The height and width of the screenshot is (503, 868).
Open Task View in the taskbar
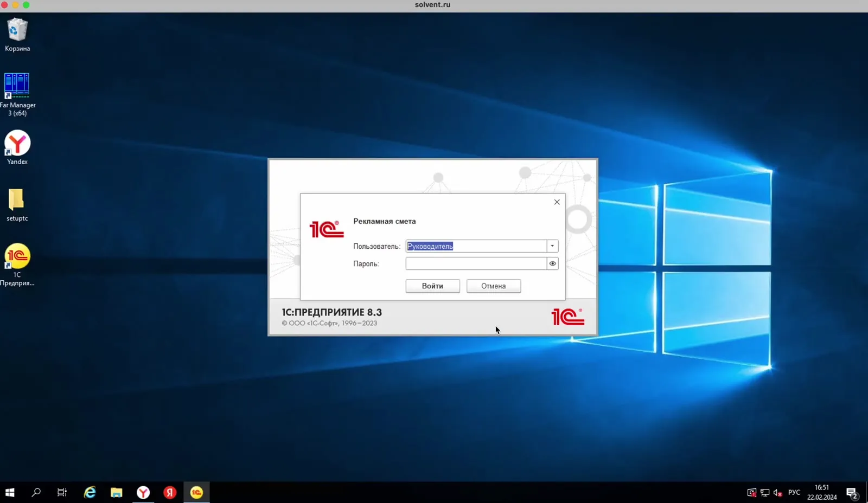pyautogui.click(x=62, y=492)
